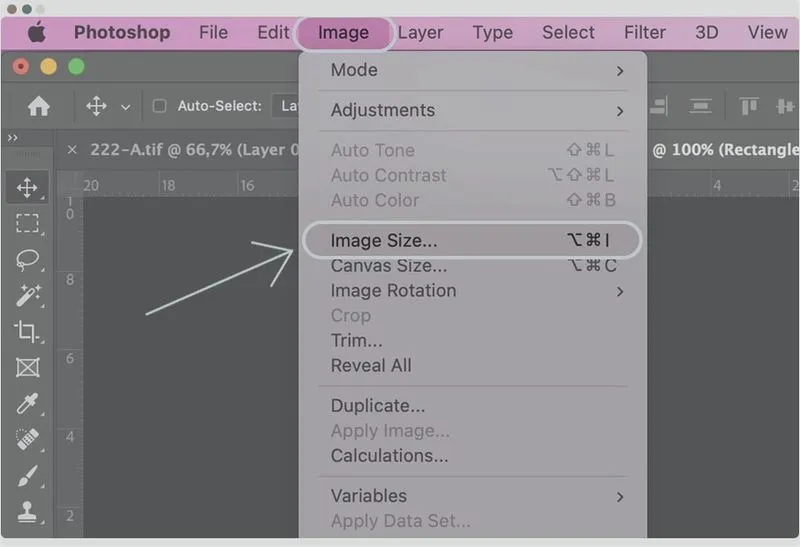This screenshot has height=547, width=800.
Task: Select the Magic Wand tool
Action: (27, 295)
